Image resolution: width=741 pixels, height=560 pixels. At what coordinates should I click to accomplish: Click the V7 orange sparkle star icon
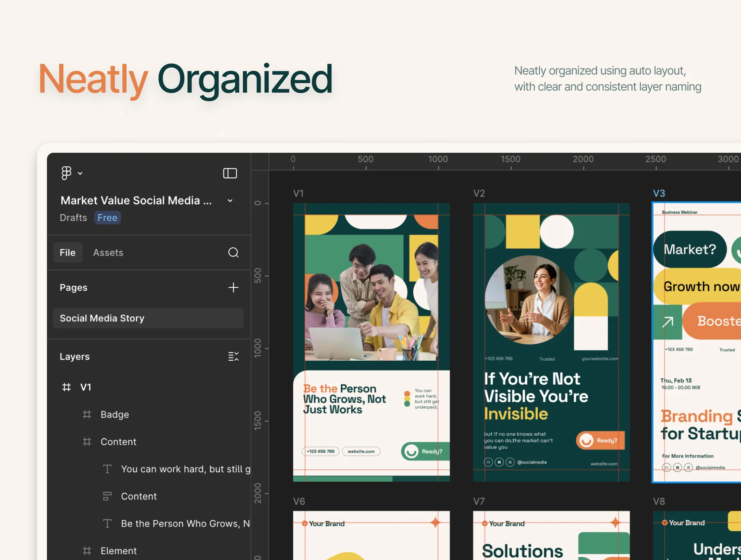pos(615,523)
